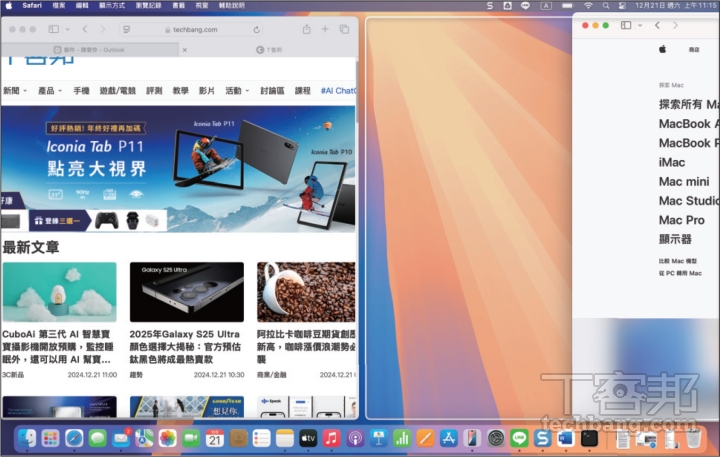720x457 pixels.
Task: Open Terminal from the Dock
Action: 589,438
